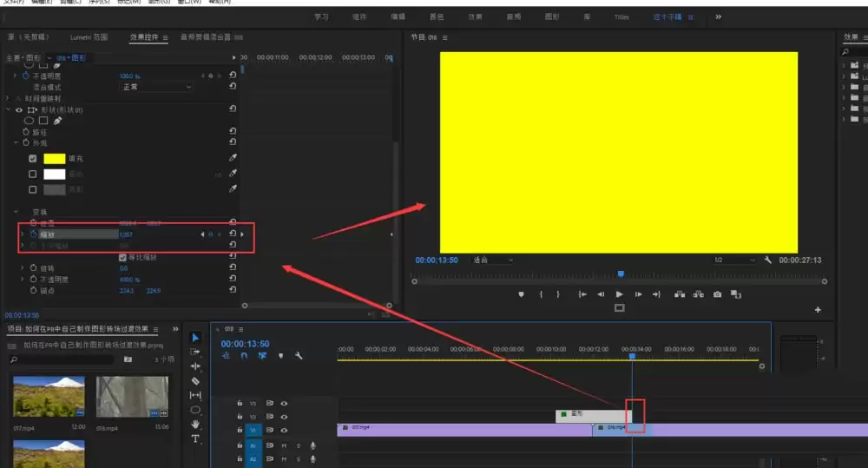Create ellipse mask under 形状 effect
Screen dimensions: 868x468
click(29, 120)
